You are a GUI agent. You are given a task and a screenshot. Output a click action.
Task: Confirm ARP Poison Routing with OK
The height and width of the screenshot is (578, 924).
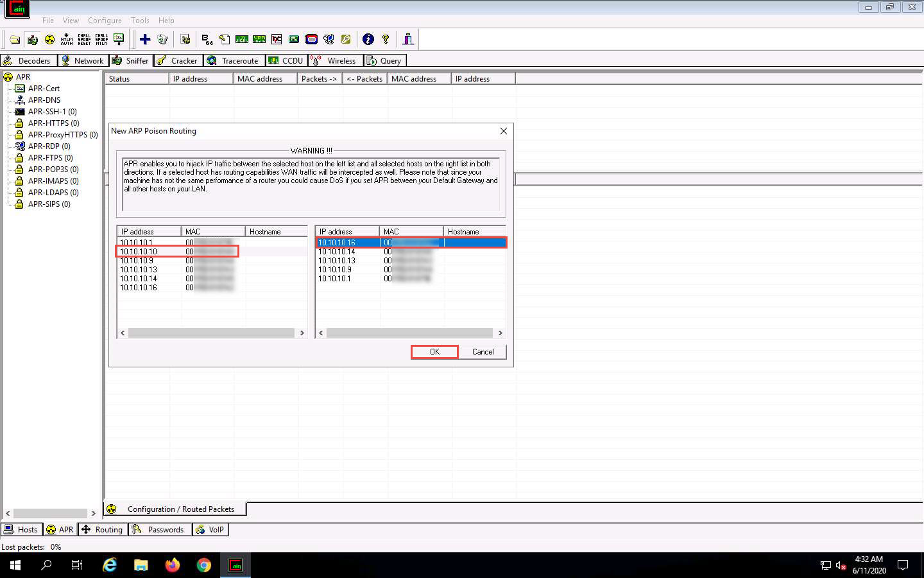pos(434,352)
